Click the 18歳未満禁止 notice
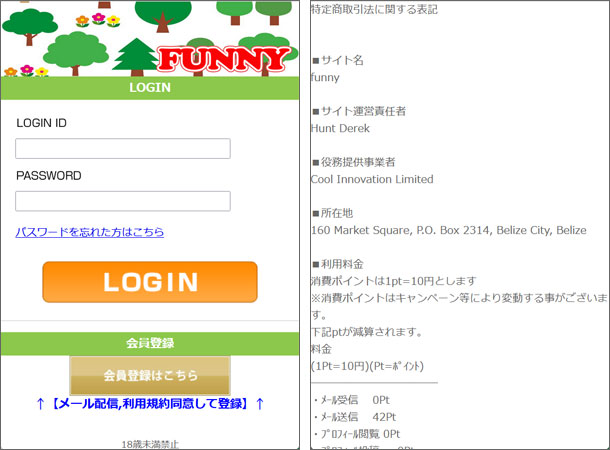The height and width of the screenshot is (450, 610). coord(150,443)
